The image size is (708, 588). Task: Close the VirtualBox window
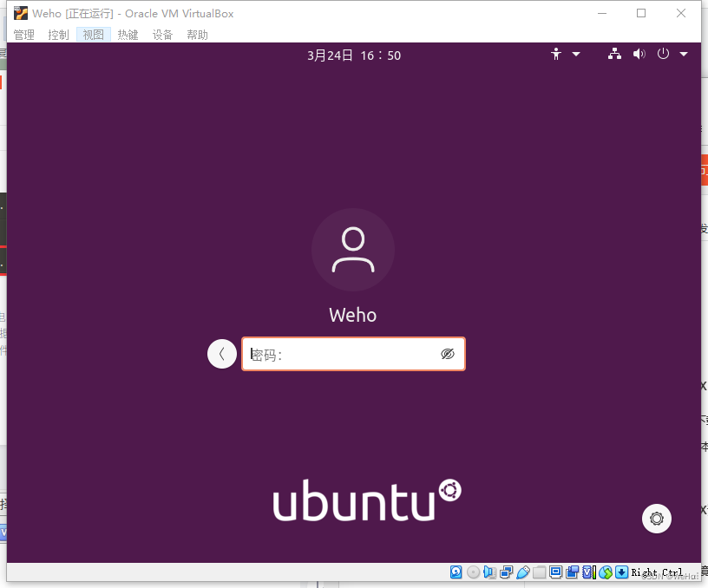[x=681, y=14]
